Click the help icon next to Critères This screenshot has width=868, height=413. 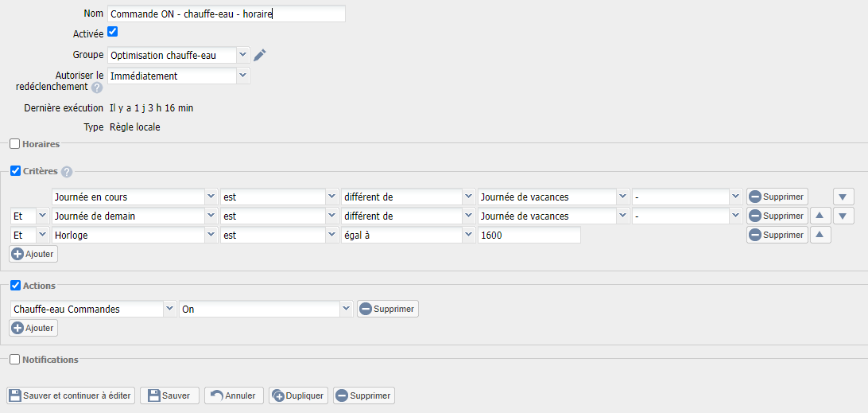click(x=67, y=172)
